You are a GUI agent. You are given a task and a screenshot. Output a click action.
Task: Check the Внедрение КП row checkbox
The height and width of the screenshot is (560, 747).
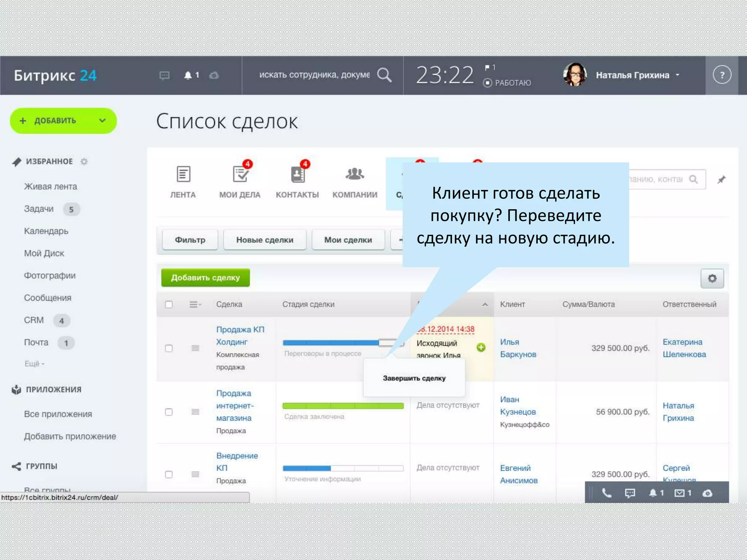point(169,474)
